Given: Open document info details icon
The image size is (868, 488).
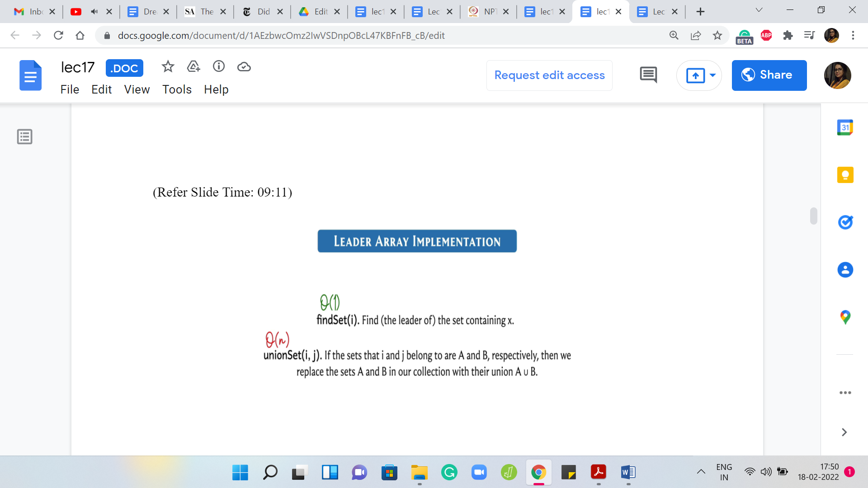Looking at the screenshot, I should pyautogui.click(x=219, y=67).
